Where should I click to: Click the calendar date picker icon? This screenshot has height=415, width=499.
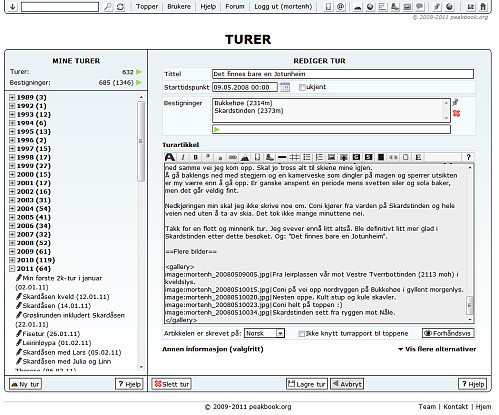click(285, 87)
